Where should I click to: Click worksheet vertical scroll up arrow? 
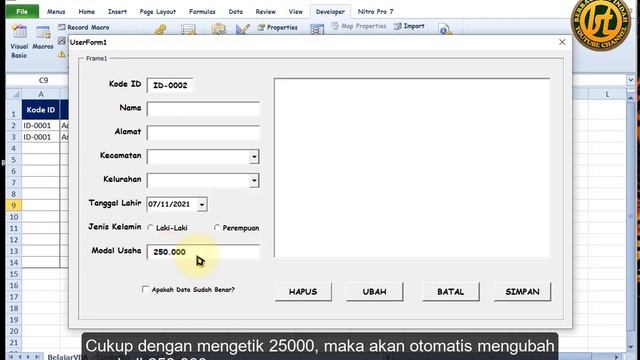tap(631, 98)
